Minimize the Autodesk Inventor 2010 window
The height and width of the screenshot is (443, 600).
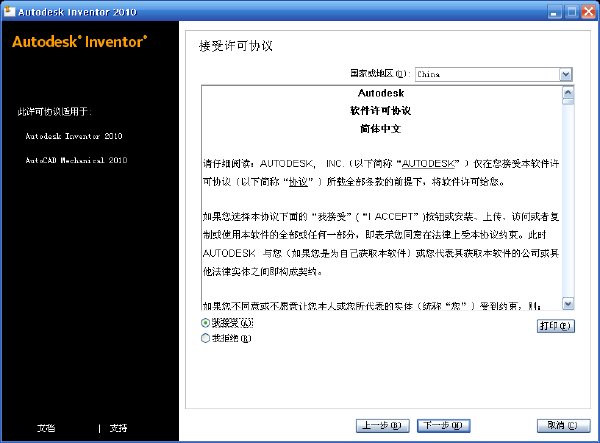[554, 12]
